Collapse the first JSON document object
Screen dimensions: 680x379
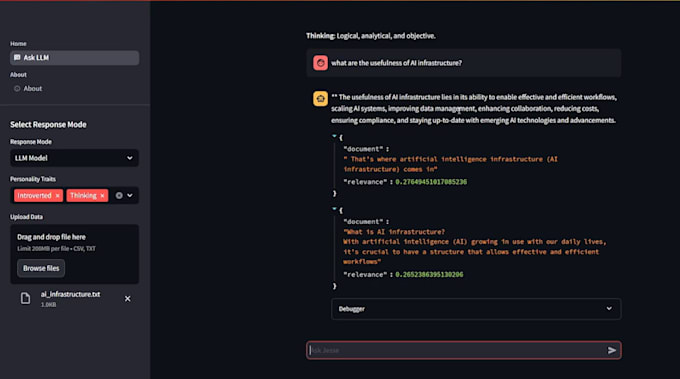point(334,136)
